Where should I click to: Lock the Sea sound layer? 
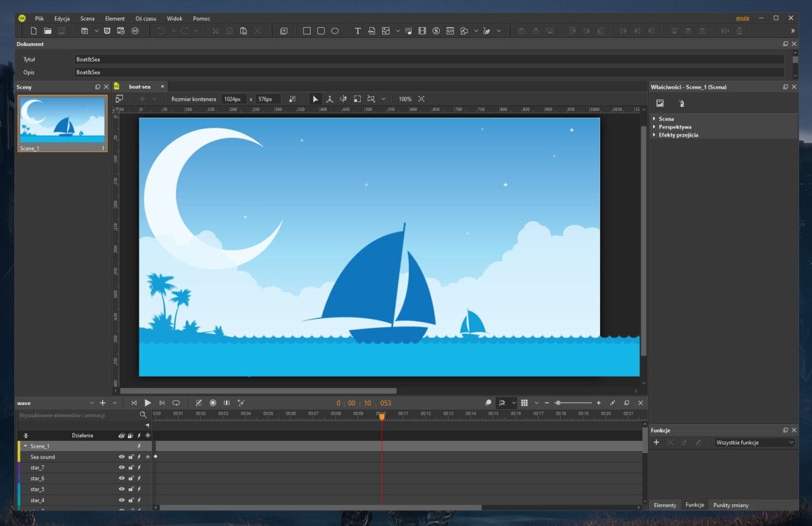[131, 457]
